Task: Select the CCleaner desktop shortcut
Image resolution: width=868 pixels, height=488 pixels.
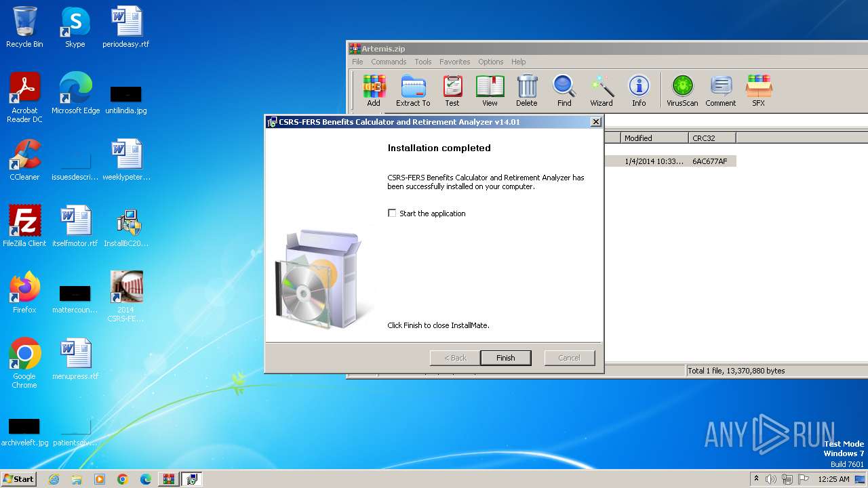Action: (24, 160)
